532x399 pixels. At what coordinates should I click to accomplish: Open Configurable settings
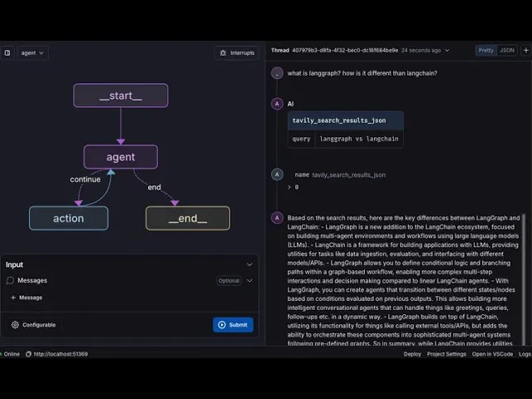[x=33, y=325]
